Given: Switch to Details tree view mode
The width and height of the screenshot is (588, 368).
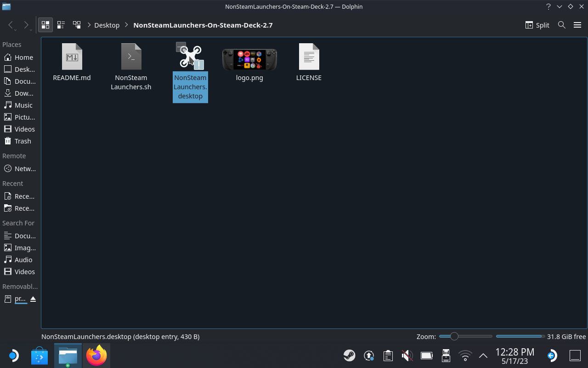Looking at the screenshot, I should point(77,25).
